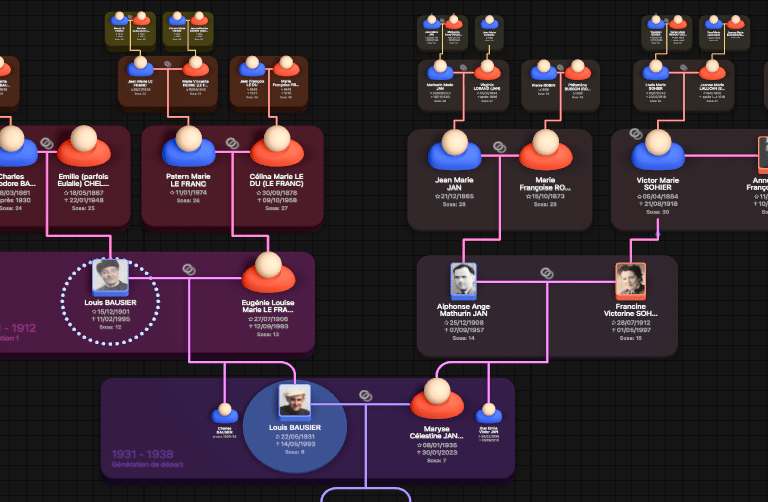Select Victor Marie SOHIER male avatar
This screenshot has width=768, height=502.
(658, 150)
